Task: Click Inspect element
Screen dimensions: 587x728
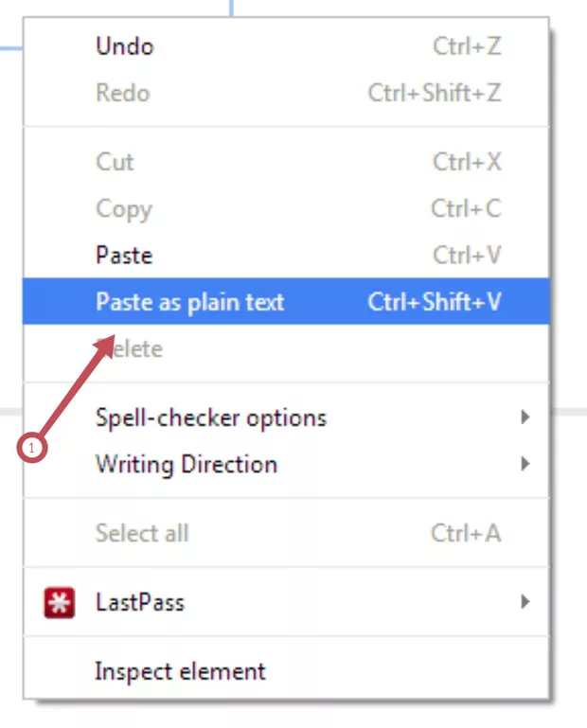Action: coord(180,672)
